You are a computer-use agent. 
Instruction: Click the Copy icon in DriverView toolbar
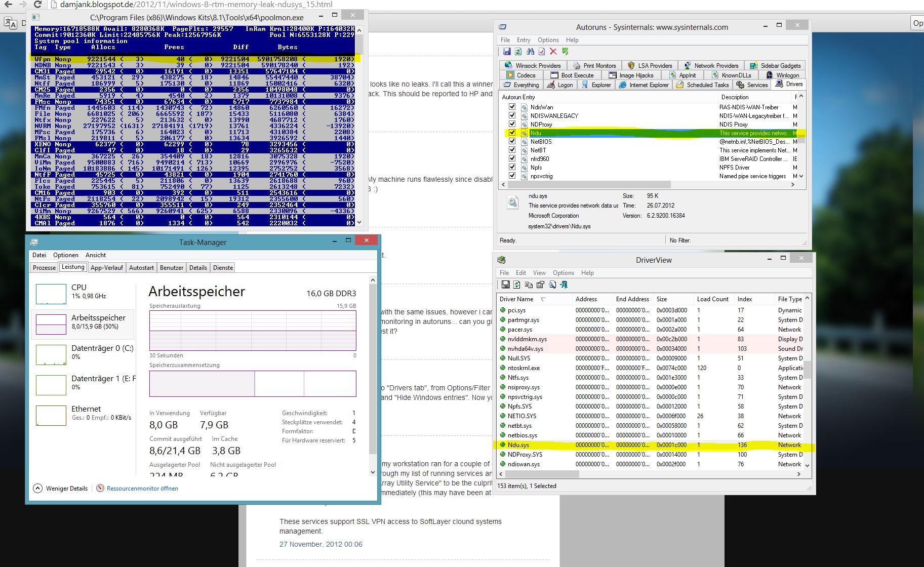pyautogui.click(x=529, y=285)
